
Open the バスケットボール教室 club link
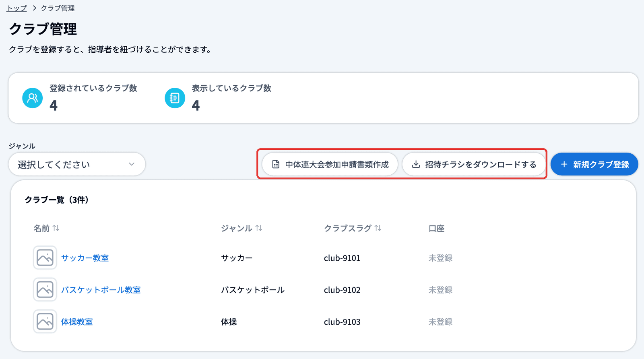(101, 290)
